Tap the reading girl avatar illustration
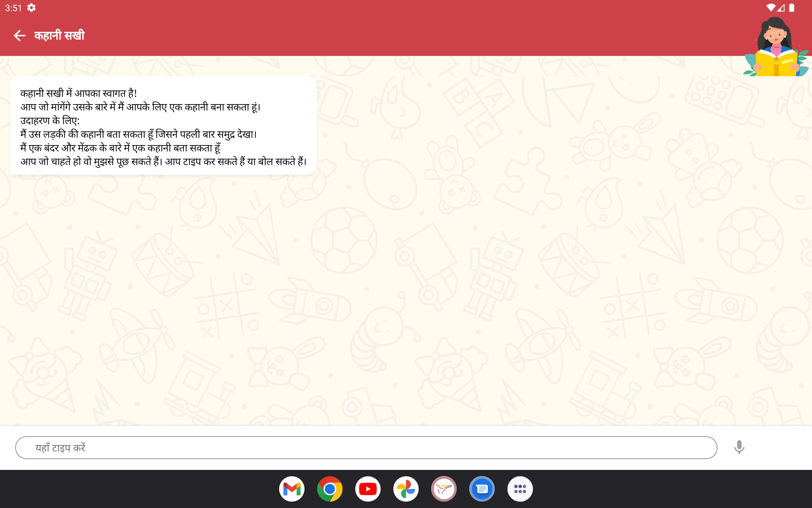Screen dimensions: 812x508 [x=776, y=47]
